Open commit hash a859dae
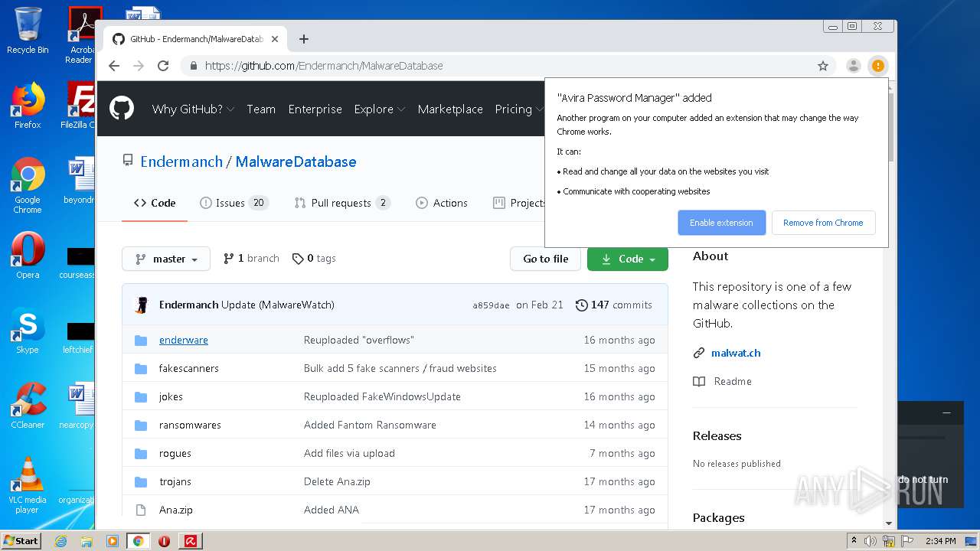Screen dimensions: 980x551 click(491, 305)
